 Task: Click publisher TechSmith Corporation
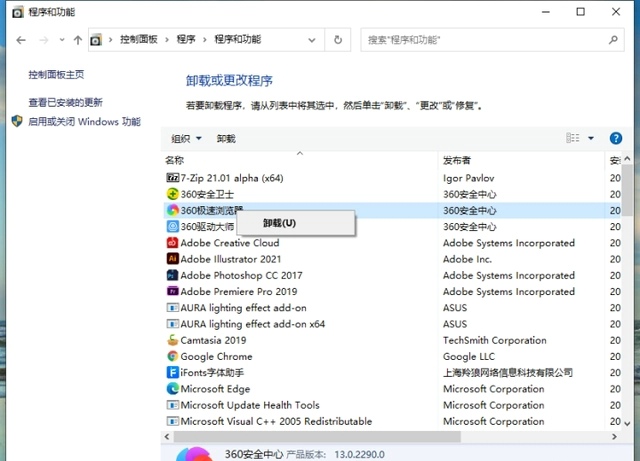click(495, 340)
